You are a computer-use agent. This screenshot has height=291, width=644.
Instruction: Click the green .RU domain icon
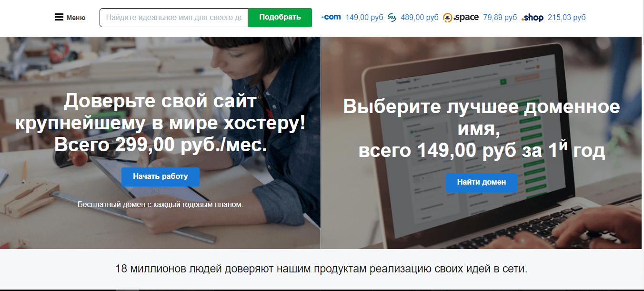click(392, 18)
